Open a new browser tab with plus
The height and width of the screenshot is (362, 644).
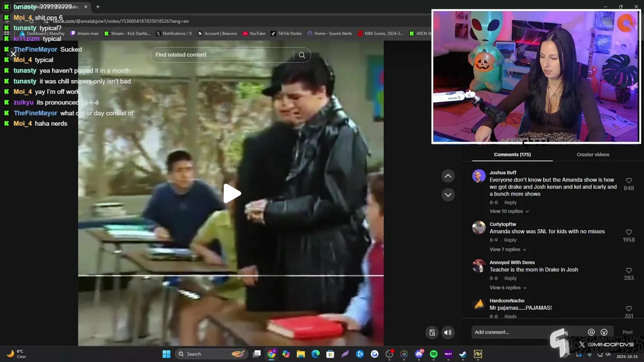98,7
